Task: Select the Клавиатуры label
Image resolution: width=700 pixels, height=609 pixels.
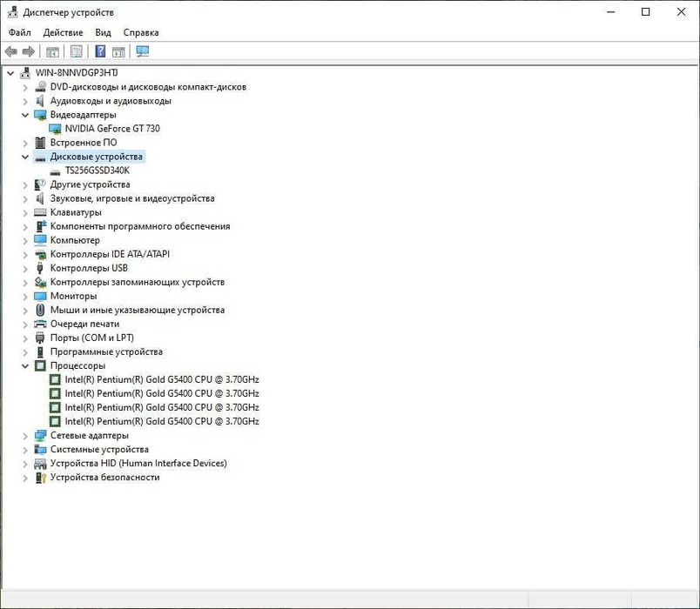Action: (x=76, y=212)
